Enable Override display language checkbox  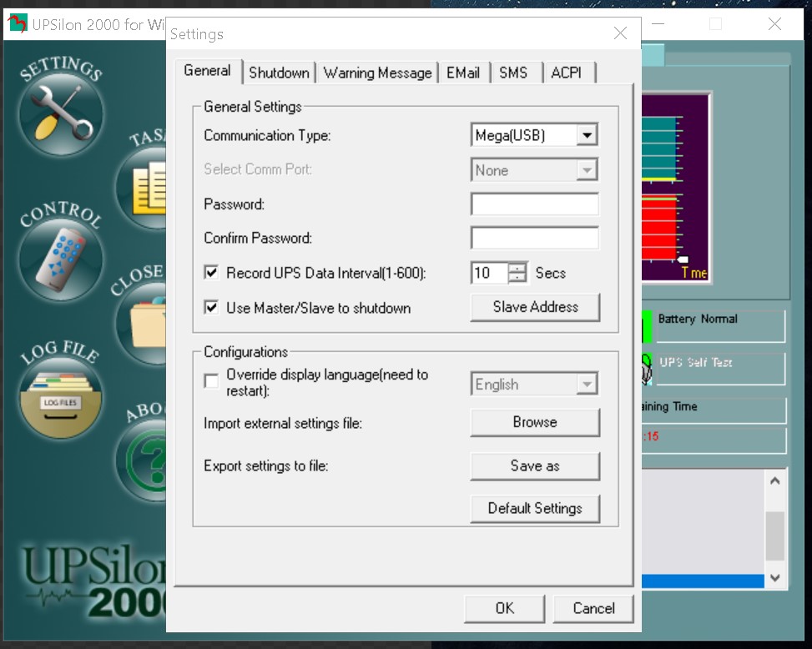(212, 381)
